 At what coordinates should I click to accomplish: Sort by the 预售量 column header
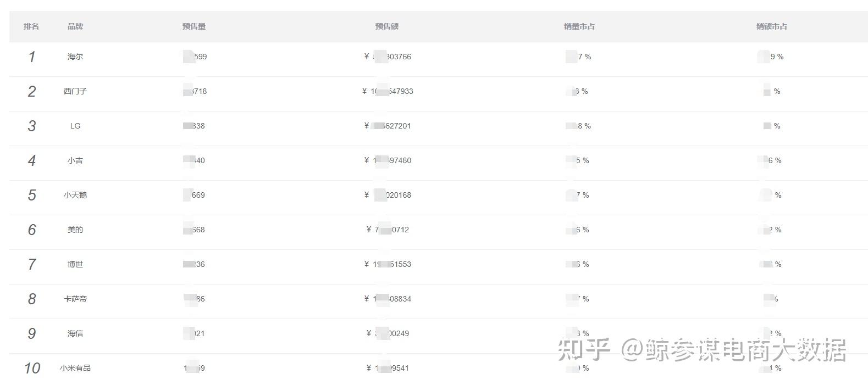[194, 26]
